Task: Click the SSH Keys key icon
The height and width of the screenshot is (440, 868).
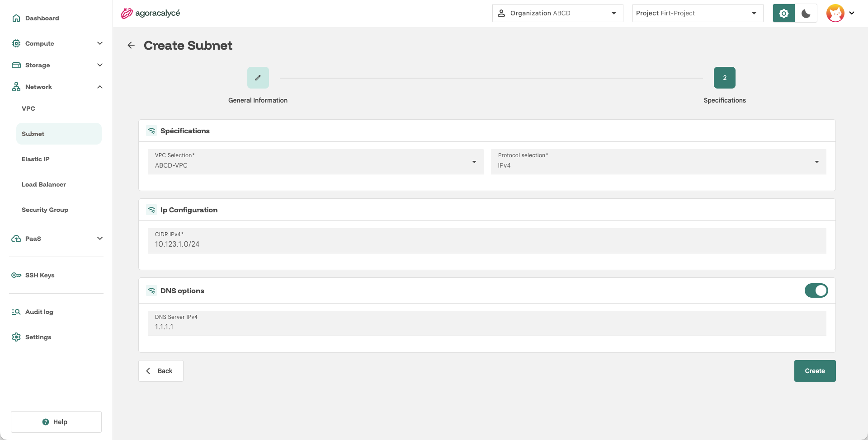Action: pos(16,275)
